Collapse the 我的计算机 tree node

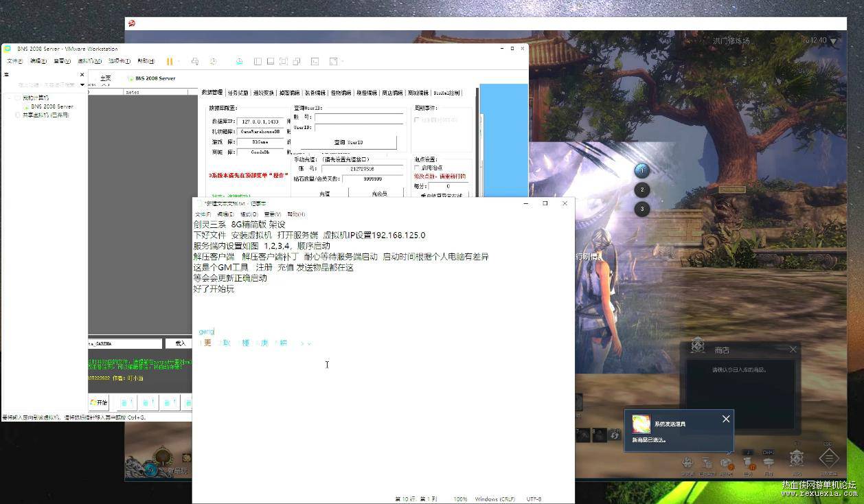10,98
